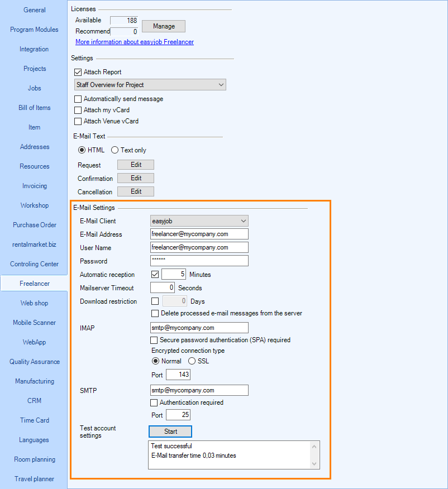Image resolution: width=448 pixels, height=489 pixels.
Task: Open the General settings tab
Action: click(x=34, y=10)
